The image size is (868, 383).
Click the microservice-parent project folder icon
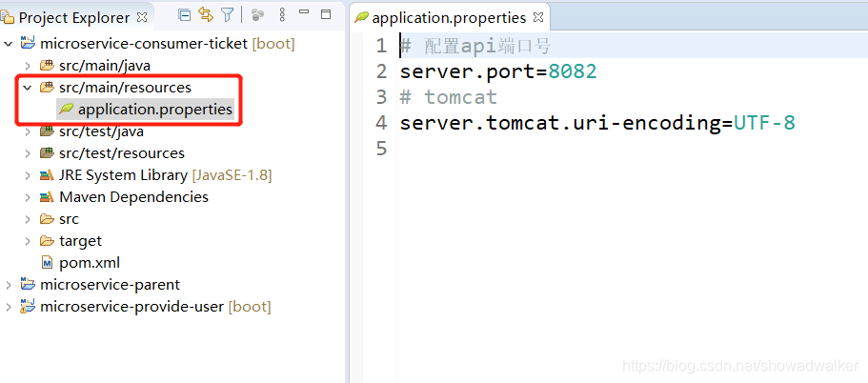(27, 285)
